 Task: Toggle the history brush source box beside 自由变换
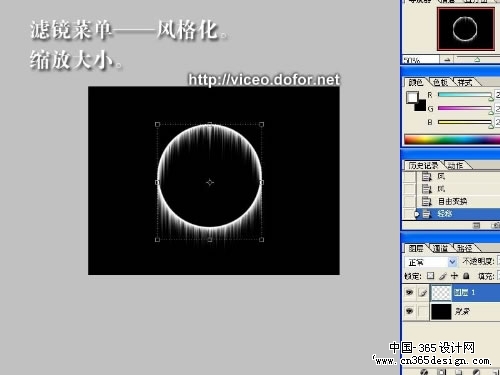pos(409,201)
